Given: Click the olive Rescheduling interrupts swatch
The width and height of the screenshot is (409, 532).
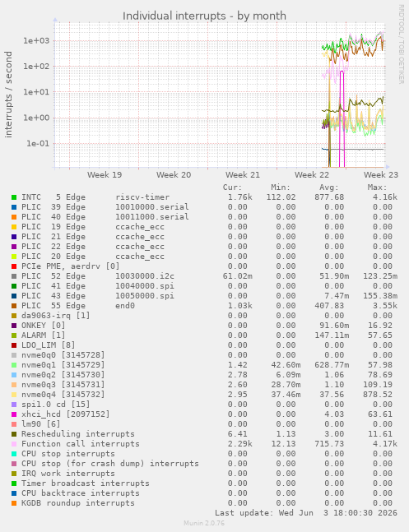Looking at the screenshot, I should pyautogui.click(x=14, y=434).
